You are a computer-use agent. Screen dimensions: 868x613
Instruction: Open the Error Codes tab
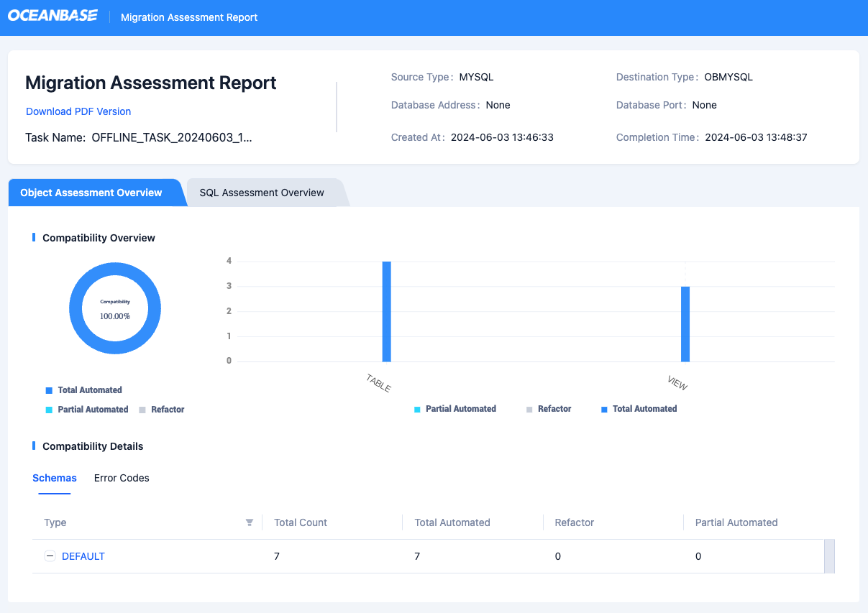click(x=122, y=478)
